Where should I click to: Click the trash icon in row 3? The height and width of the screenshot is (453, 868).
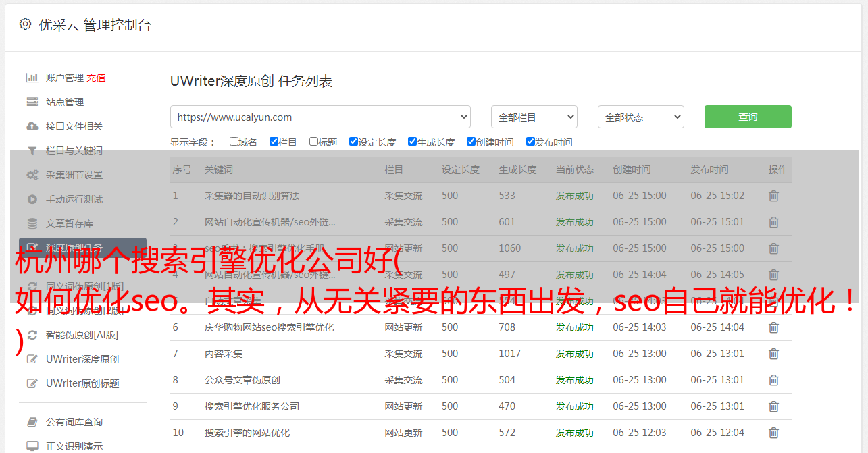click(x=774, y=248)
